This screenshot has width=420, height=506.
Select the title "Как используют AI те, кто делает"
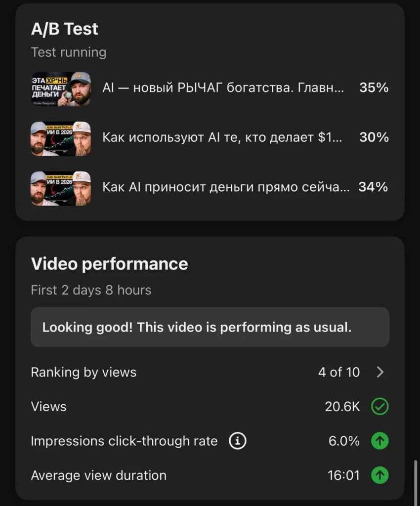222,138
